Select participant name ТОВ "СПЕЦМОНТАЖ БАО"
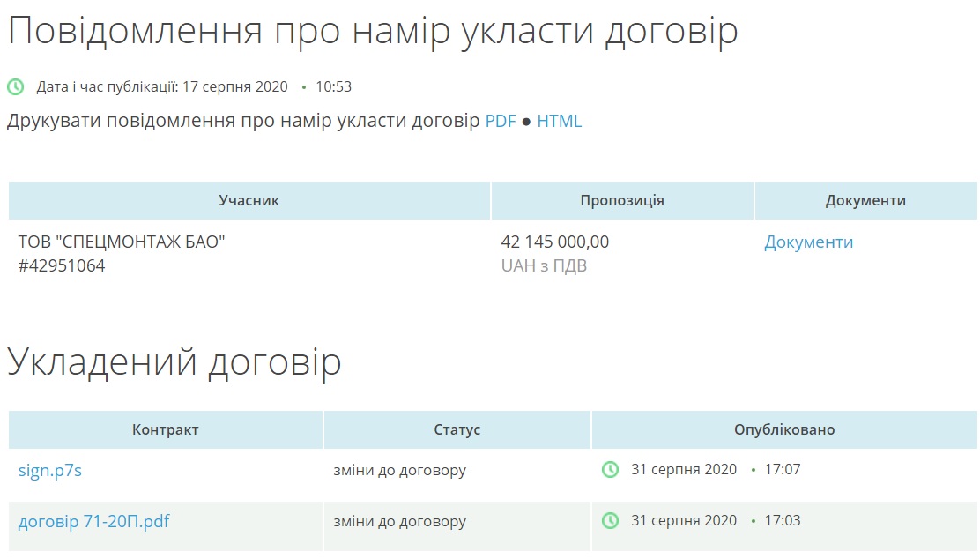Screen dimensions: 980x559 tap(122, 242)
